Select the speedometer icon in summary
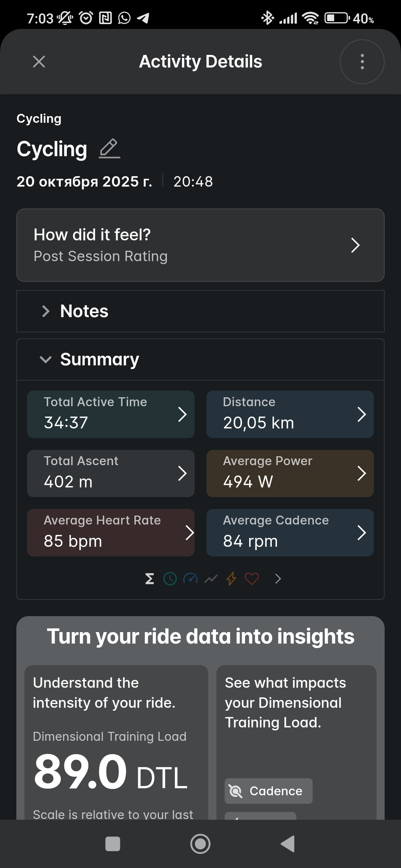 pos(190,579)
